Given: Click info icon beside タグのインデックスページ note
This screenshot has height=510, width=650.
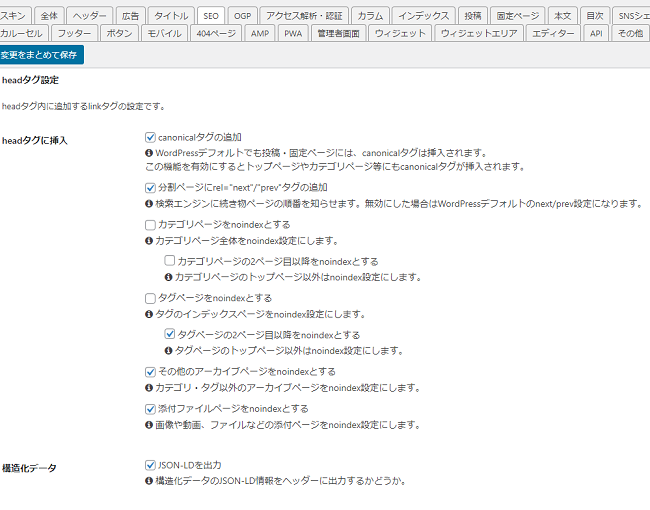Looking at the screenshot, I should click(149, 314).
